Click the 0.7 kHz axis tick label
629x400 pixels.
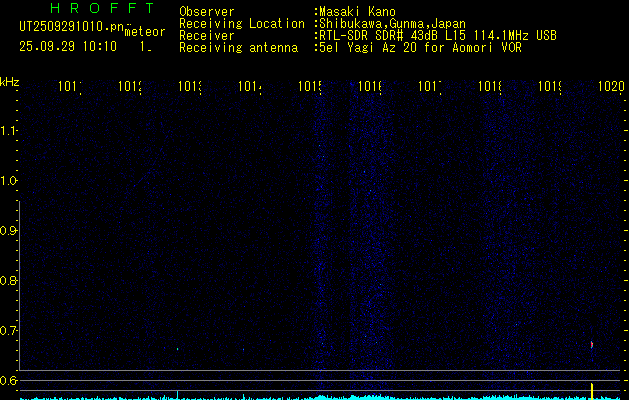pos(8,331)
